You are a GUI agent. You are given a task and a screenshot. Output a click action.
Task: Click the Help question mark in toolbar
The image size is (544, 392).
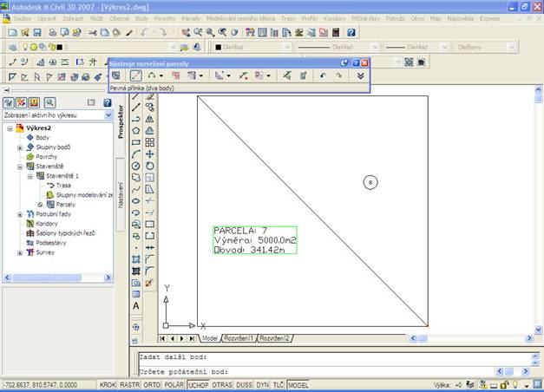[351, 33]
